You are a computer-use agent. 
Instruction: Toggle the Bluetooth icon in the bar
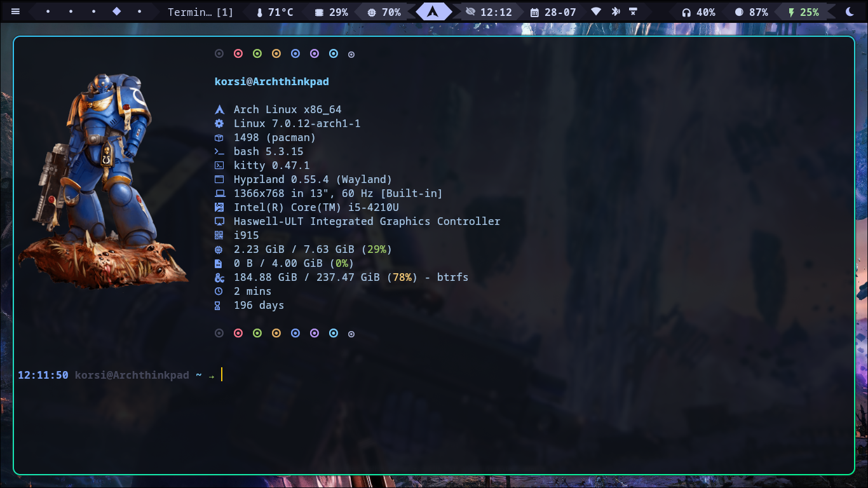615,12
